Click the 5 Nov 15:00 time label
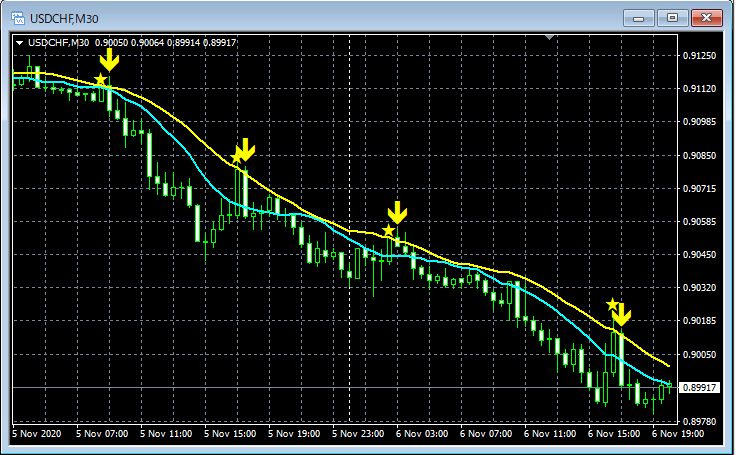 click(x=230, y=433)
